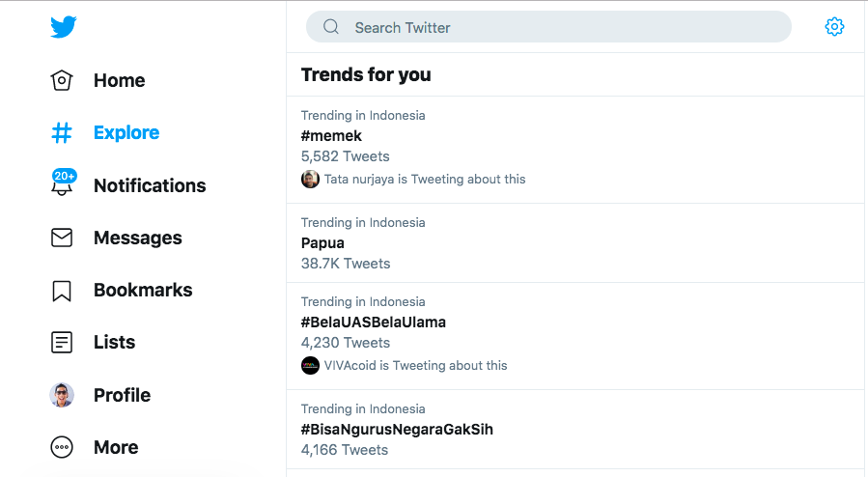Viewport: 868px width, 477px height.
Task: Open the trends settings gear icon
Action: (x=834, y=27)
